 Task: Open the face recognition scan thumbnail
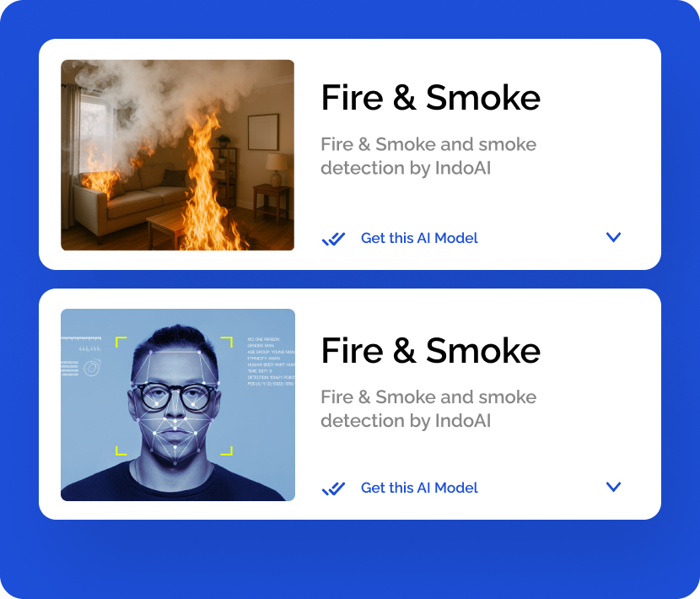tap(178, 405)
